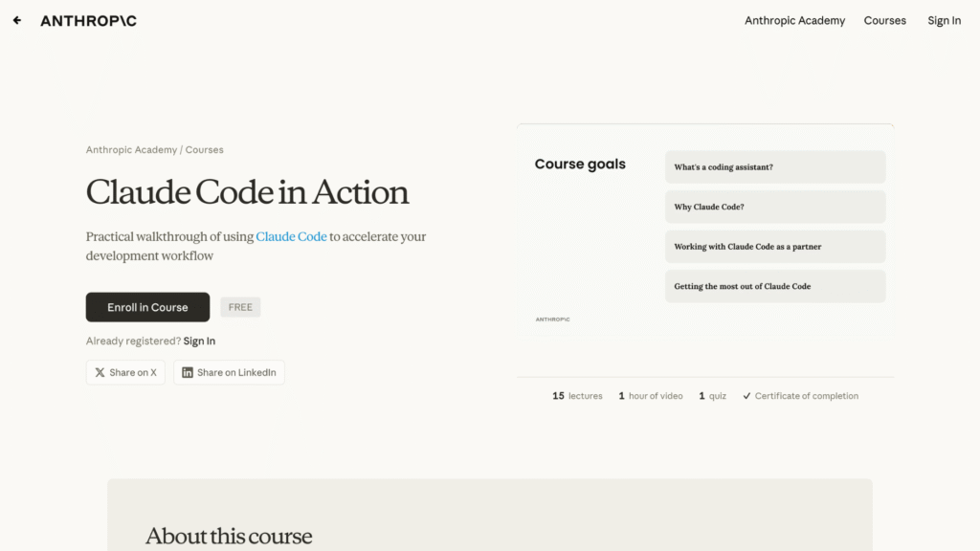Select 'Getting the most out of Claude Code'
980x551 pixels.
pos(775,286)
